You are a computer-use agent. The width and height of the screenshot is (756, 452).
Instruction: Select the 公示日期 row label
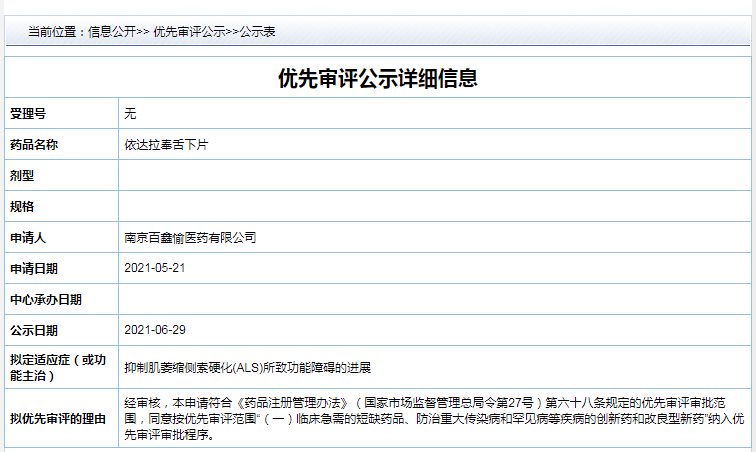click(34, 330)
